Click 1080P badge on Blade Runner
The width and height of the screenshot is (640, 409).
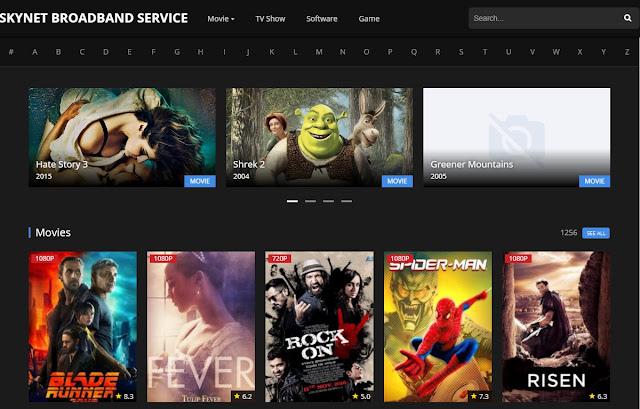[x=44, y=258]
